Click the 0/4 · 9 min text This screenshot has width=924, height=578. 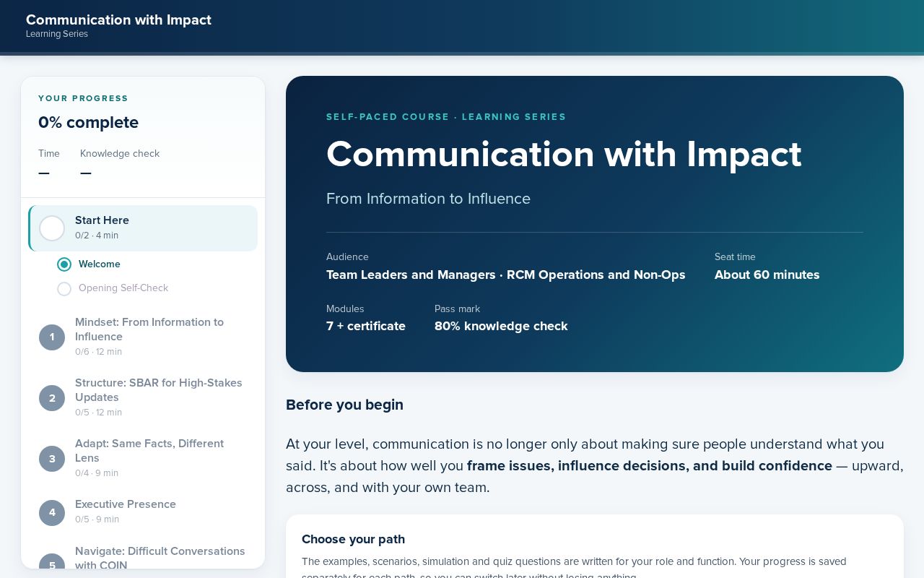coord(97,473)
